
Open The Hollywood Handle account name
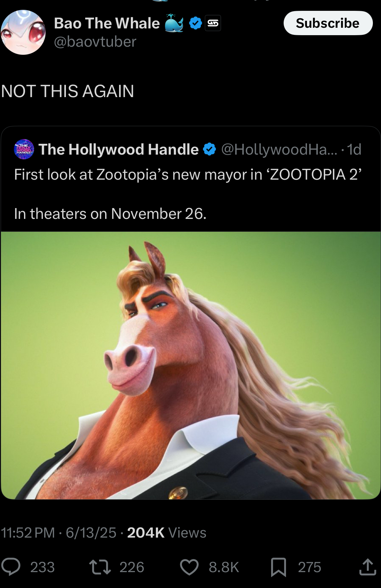click(x=119, y=149)
